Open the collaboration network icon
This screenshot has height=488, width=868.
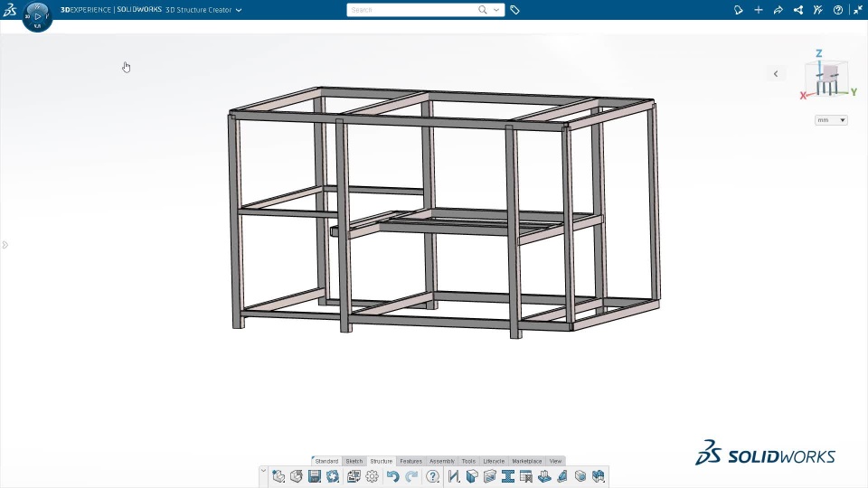(x=798, y=10)
